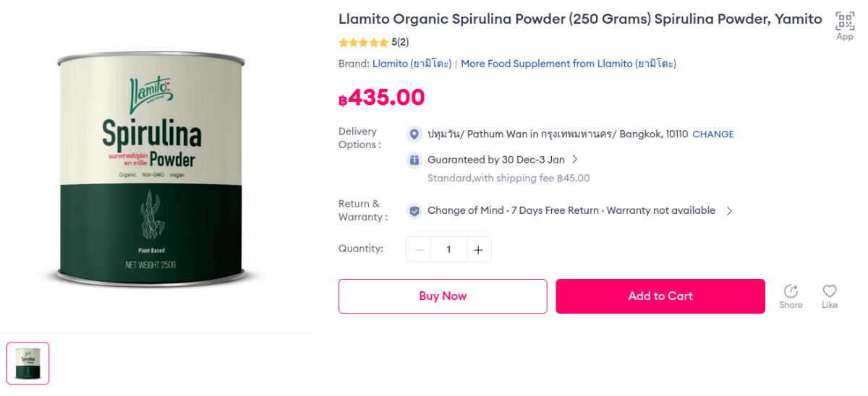Increase quantity with the plus button
This screenshot has height=396, width=868.
click(478, 249)
